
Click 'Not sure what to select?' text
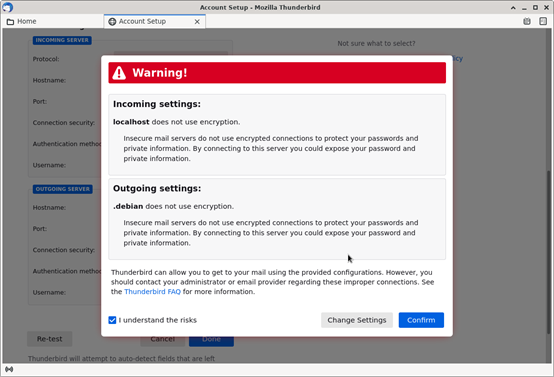click(376, 43)
